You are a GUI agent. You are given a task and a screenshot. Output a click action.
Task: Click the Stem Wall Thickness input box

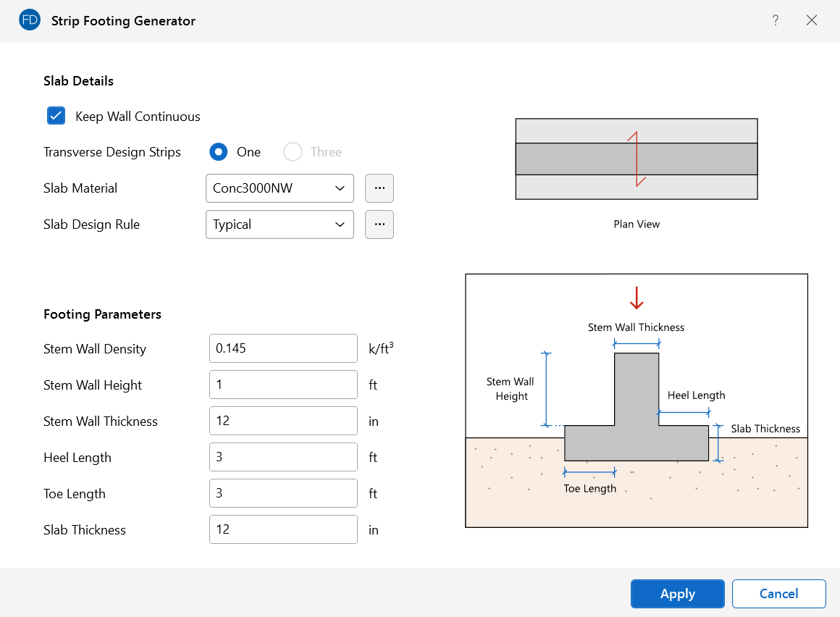(x=283, y=421)
